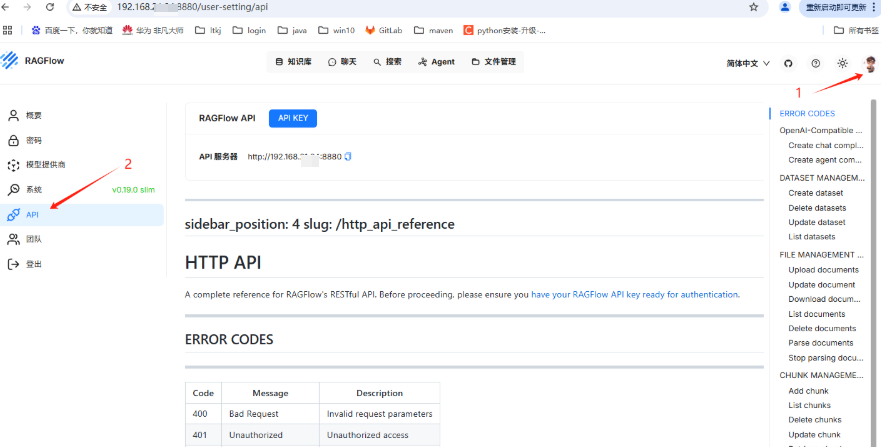Image resolution: width=881 pixels, height=447 pixels.
Task: Click the browser back arrow
Action: (6, 7)
